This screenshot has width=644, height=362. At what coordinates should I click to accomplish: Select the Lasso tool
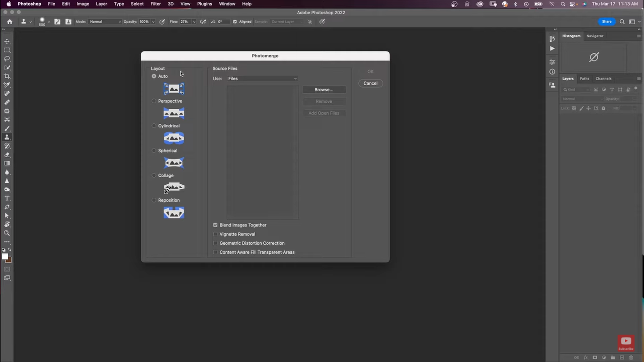tap(7, 59)
